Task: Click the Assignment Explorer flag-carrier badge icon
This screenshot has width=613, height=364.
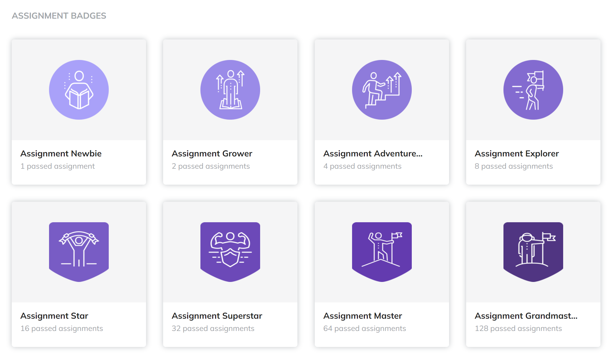Action: [x=533, y=90]
